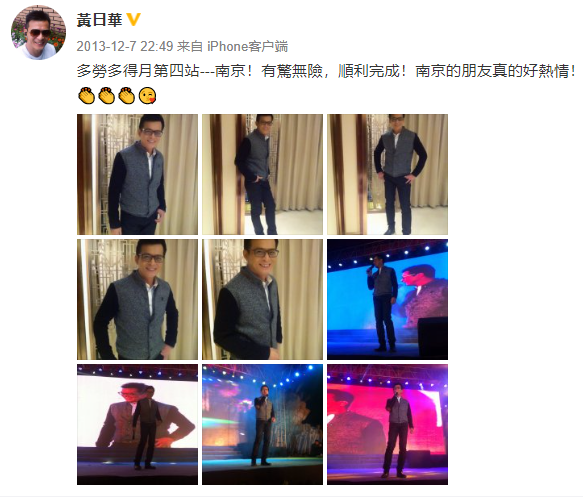Screen dimensions: 583x501
Task: Open first photo of man in grey vest
Action: pyautogui.click(x=138, y=174)
